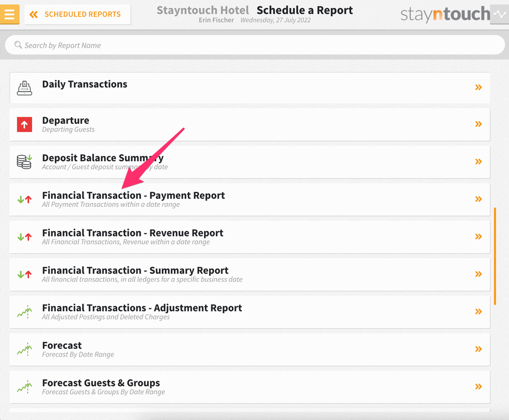Select Forecast Guests & Groups title
509x420 pixels.
101,383
